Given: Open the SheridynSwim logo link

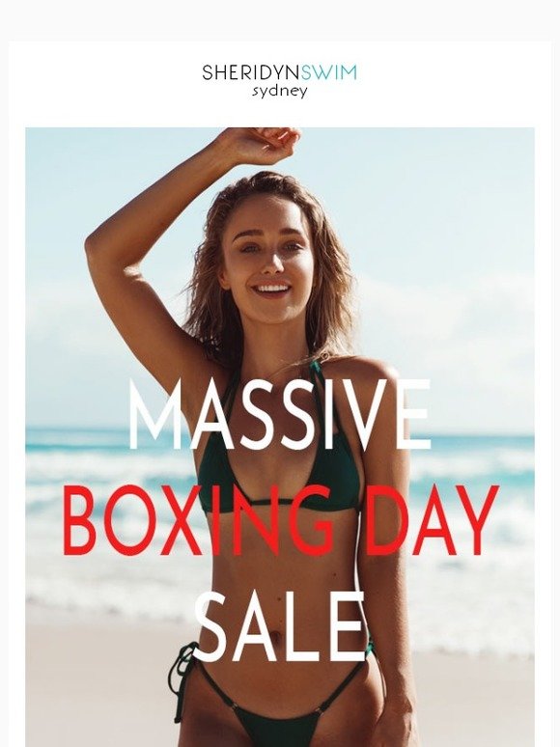Looking at the screenshot, I should click(279, 80).
